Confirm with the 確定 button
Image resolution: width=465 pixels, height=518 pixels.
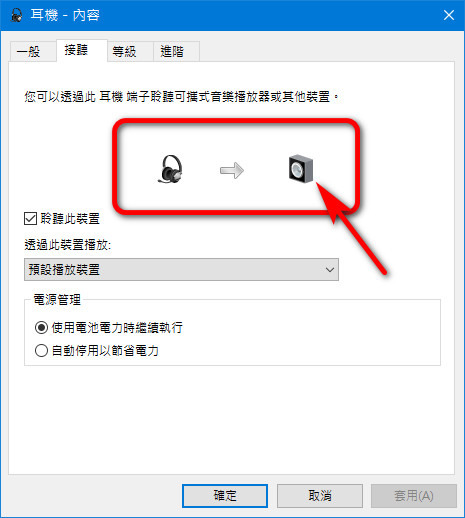click(225, 496)
